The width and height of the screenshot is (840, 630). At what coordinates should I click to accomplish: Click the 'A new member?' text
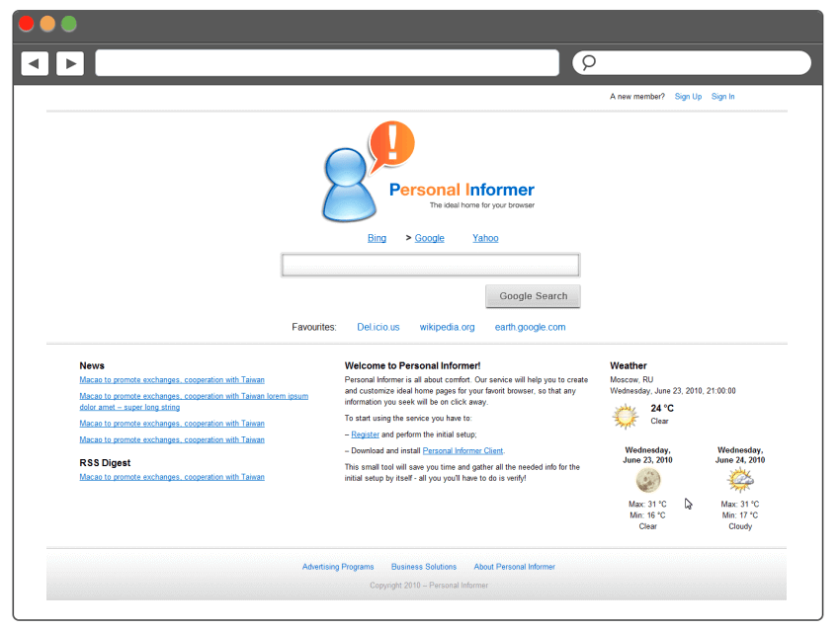637,97
